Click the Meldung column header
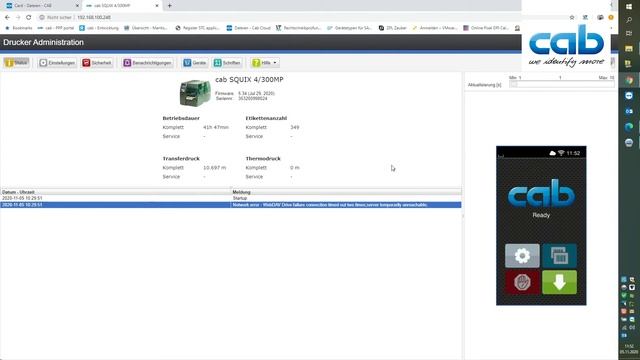The image size is (640, 360). [346, 192]
